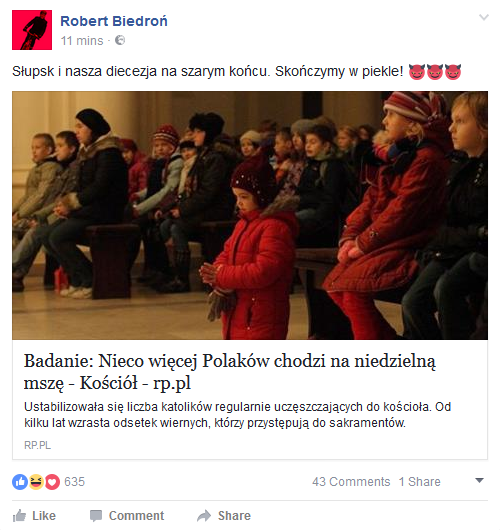Viewport: 500px width, 530px height.
Task: Open the Robert Biedroń profile name link
Action: tap(114, 21)
